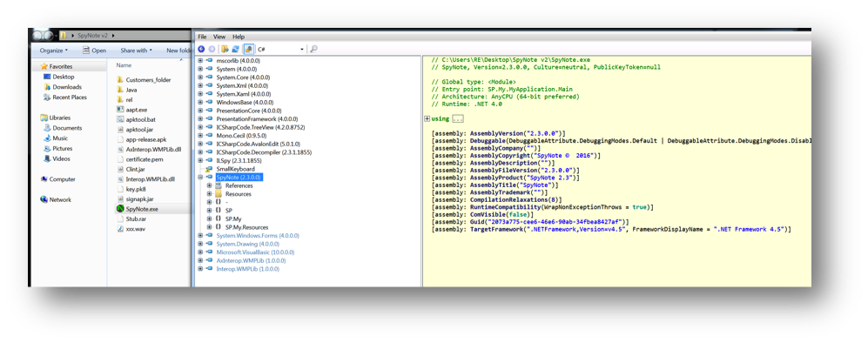
Task: Click the Resources folder icon in tree
Action: 219,194
